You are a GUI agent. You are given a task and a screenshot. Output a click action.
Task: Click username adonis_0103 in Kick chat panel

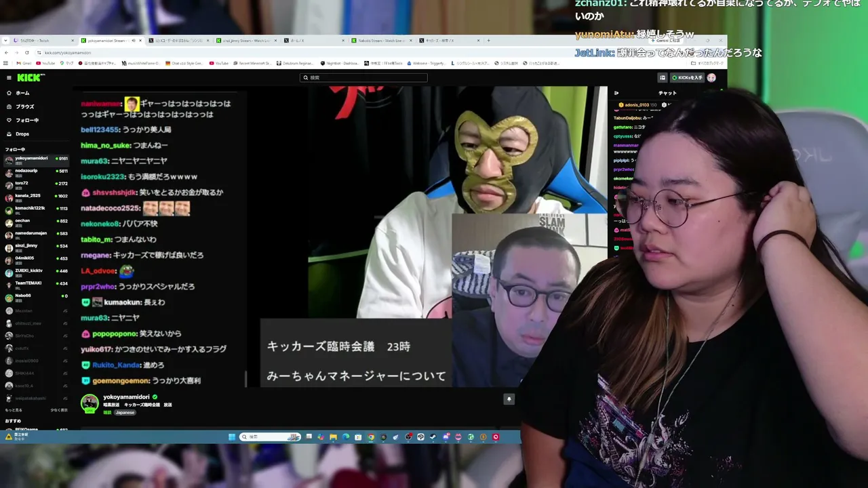(637, 105)
